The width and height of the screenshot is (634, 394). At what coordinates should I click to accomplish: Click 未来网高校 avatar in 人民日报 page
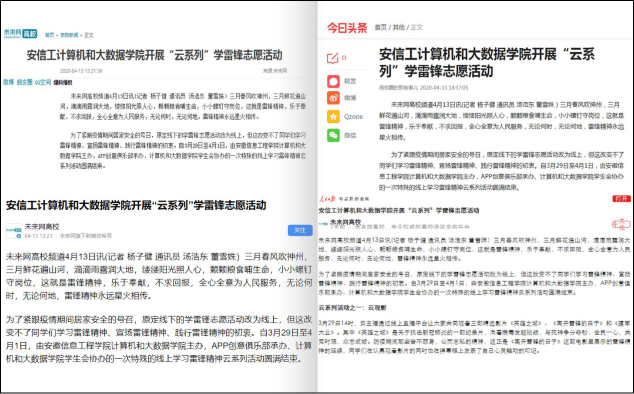(x=323, y=223)
